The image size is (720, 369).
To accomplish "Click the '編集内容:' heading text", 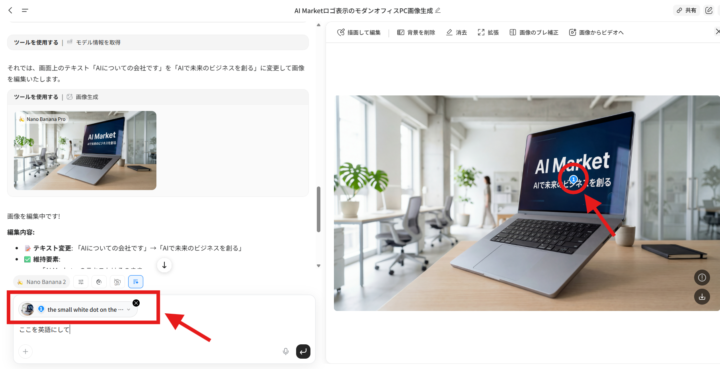I will coord(21,232).
